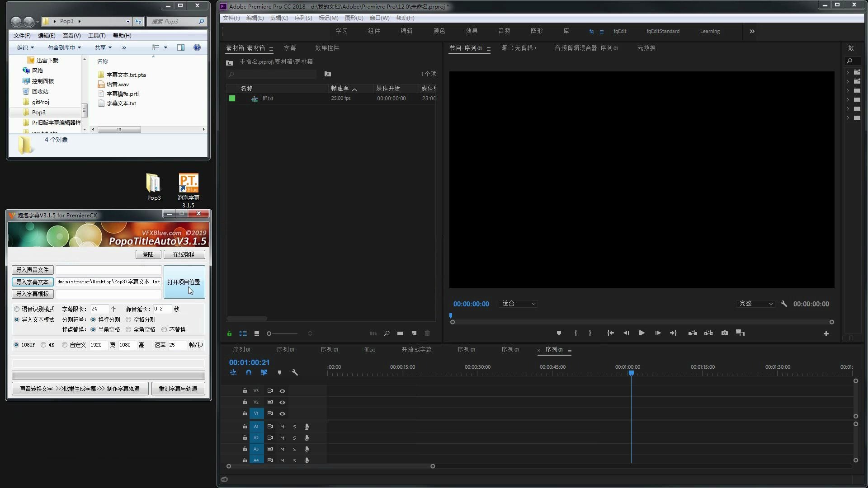Add marker in program monitor

tap(559, 333)
